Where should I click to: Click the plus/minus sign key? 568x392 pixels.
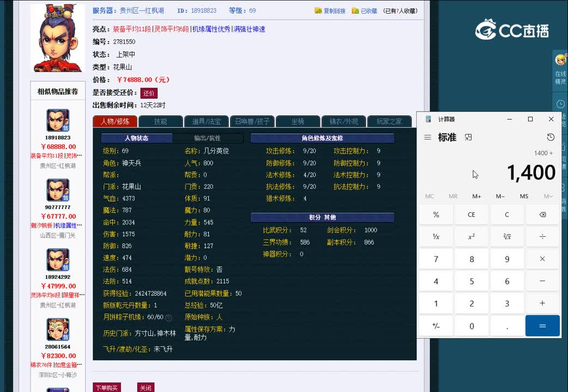(436, 326)
